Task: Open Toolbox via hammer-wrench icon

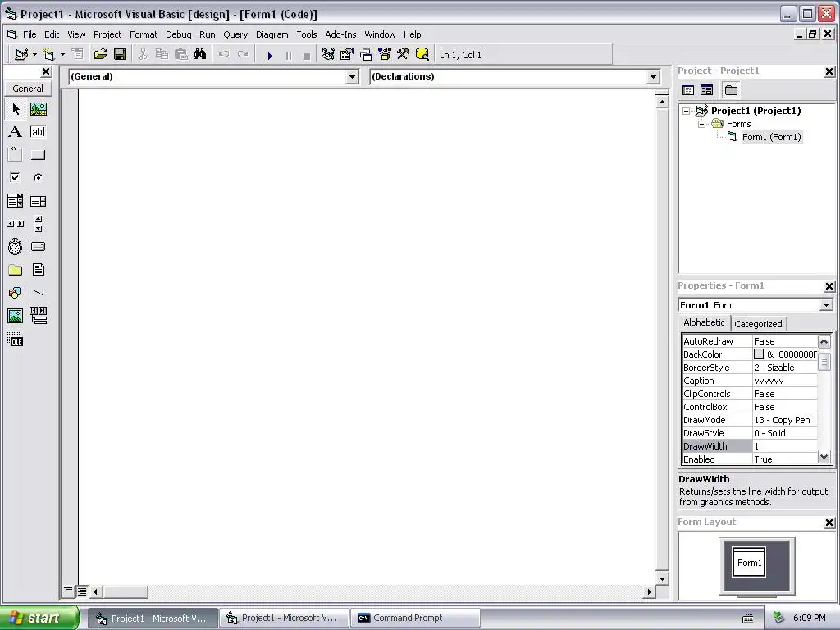Action: 404,54
